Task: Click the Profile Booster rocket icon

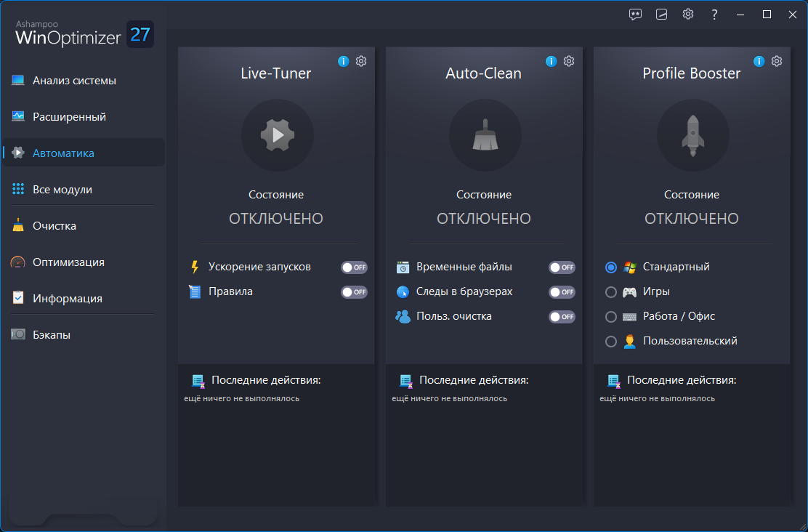Action: point(693,135)
